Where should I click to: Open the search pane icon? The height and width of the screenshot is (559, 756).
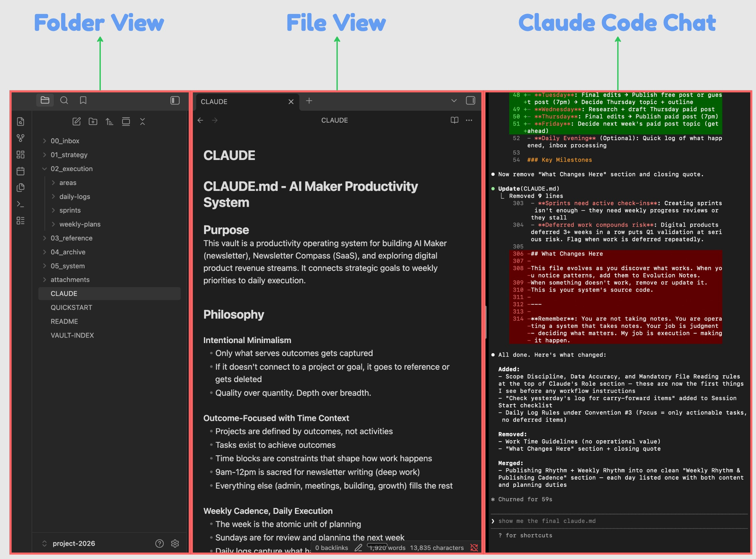click(64, 100)
